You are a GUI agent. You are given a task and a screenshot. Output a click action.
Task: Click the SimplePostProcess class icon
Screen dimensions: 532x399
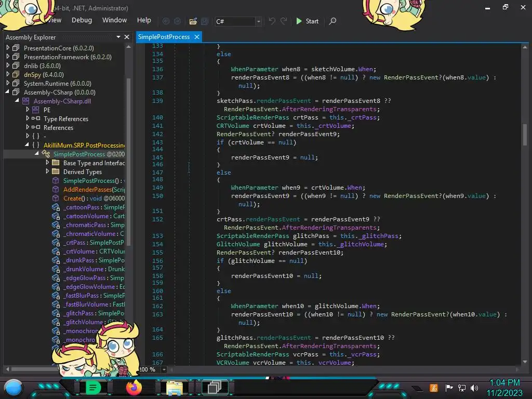pos(46,154)
